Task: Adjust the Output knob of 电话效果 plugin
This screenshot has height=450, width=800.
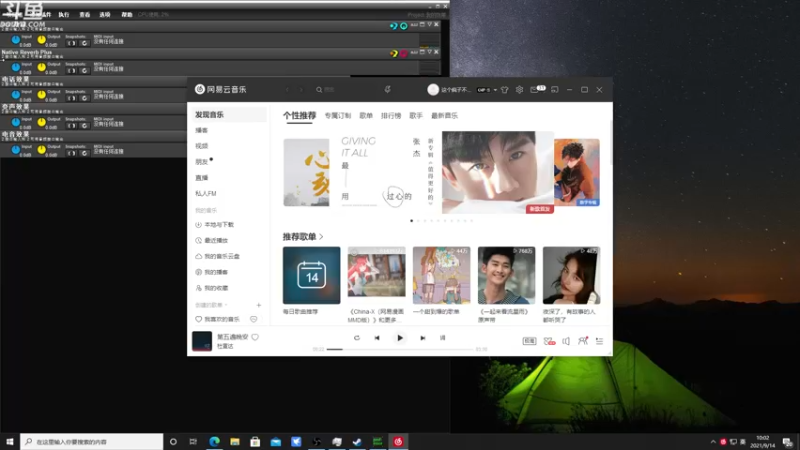Action: pyautogui.click(x=42, y=94)
